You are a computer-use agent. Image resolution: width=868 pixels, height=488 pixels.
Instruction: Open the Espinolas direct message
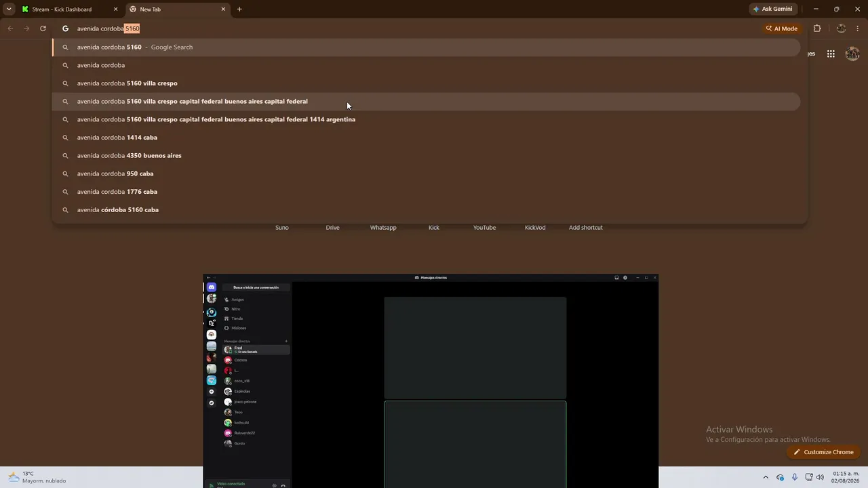[256, 391]
